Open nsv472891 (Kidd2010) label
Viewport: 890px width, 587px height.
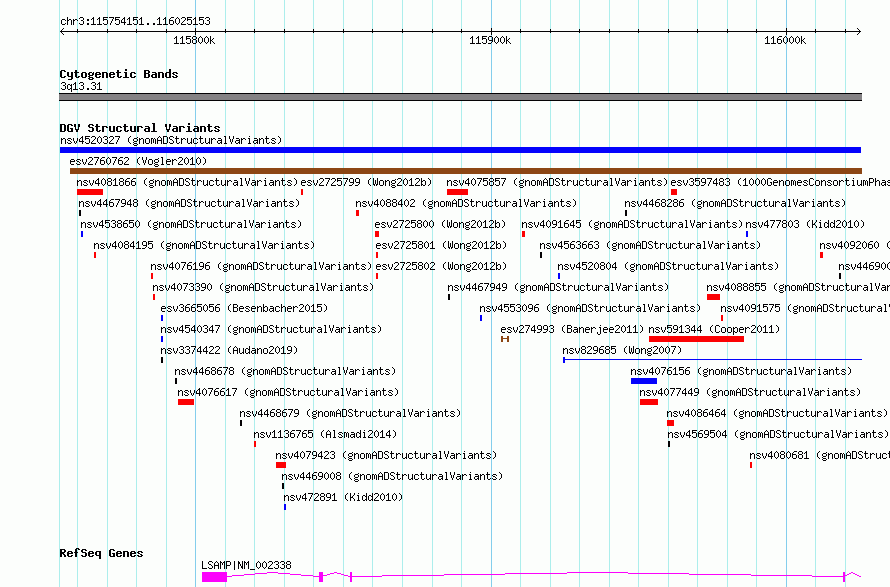point(343,497)
